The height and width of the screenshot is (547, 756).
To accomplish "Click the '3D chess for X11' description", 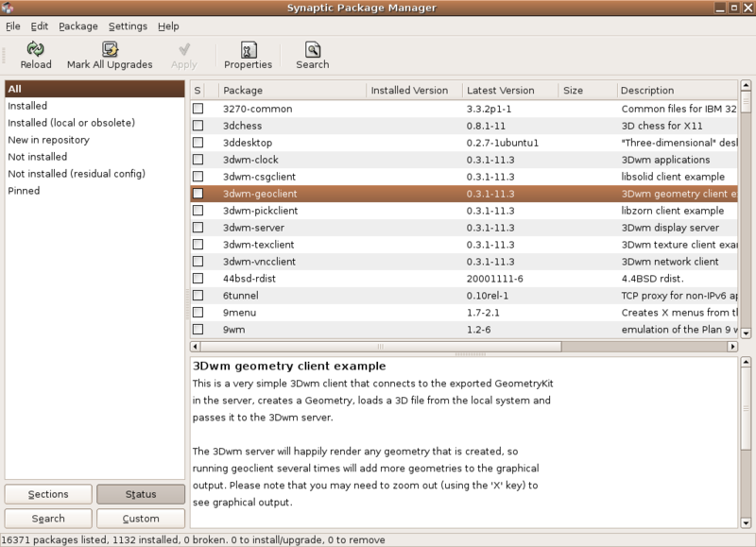I will [661, 126].
